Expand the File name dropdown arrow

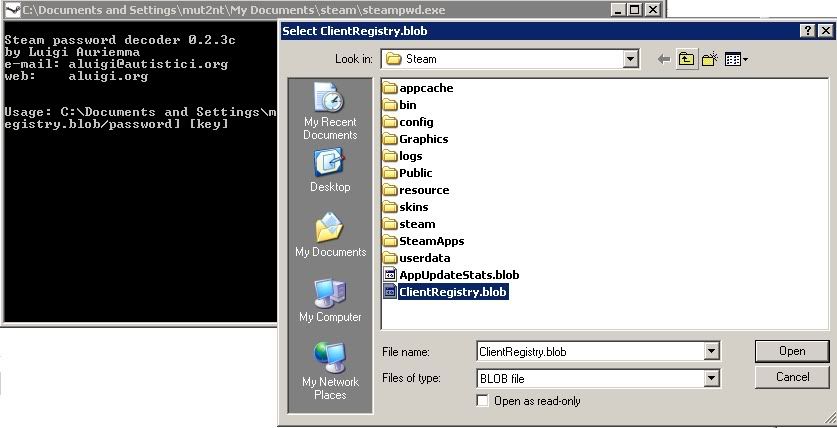pyautogui.click(x=711, y=352)
